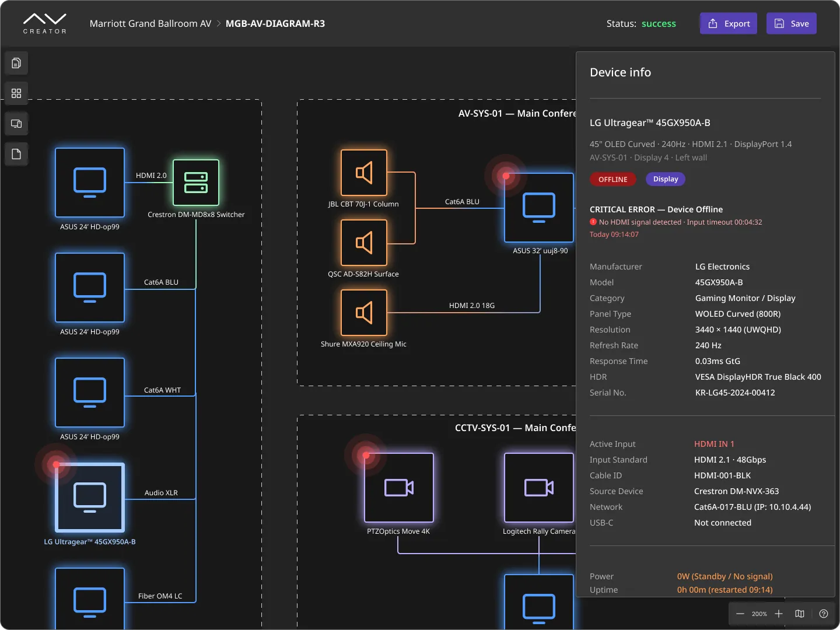Click the 0.03ms GtG response time
The height and width of the screenshot is (630, 840).
[x=717, y=361]
